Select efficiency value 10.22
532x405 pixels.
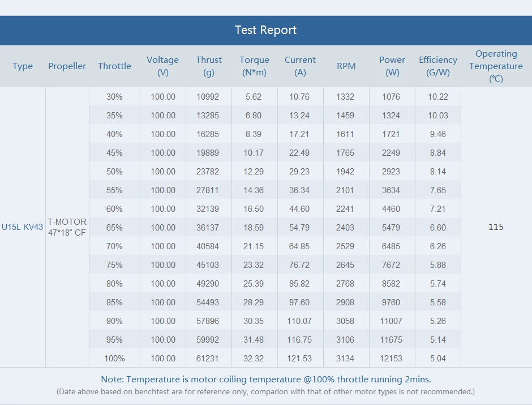click(438, 97)
